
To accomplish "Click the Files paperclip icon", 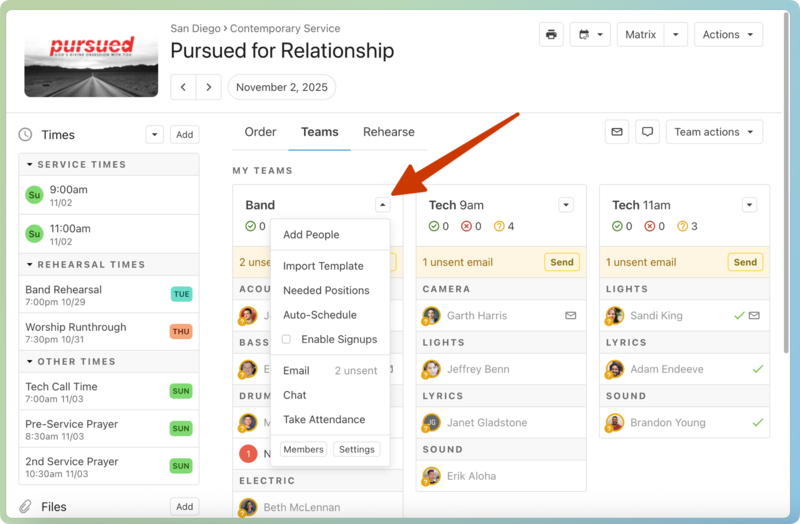I will click(x=25, y=507).
